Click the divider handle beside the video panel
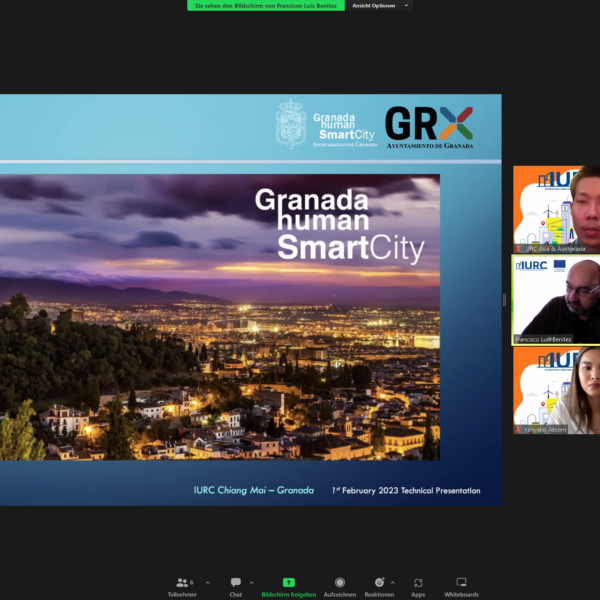Screen dimensions: 600x600 pyautogui.click(x=504, y=300)
